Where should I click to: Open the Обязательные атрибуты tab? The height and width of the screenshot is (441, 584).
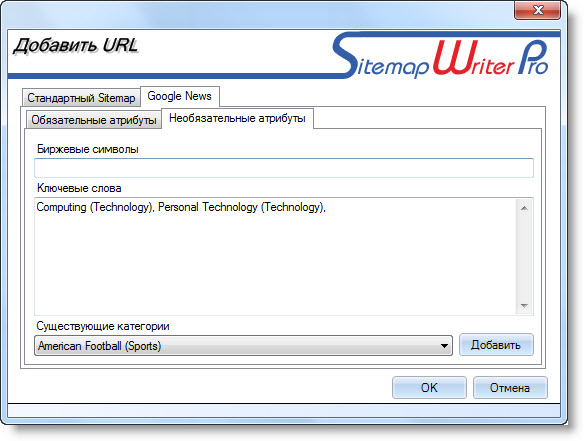93,120
